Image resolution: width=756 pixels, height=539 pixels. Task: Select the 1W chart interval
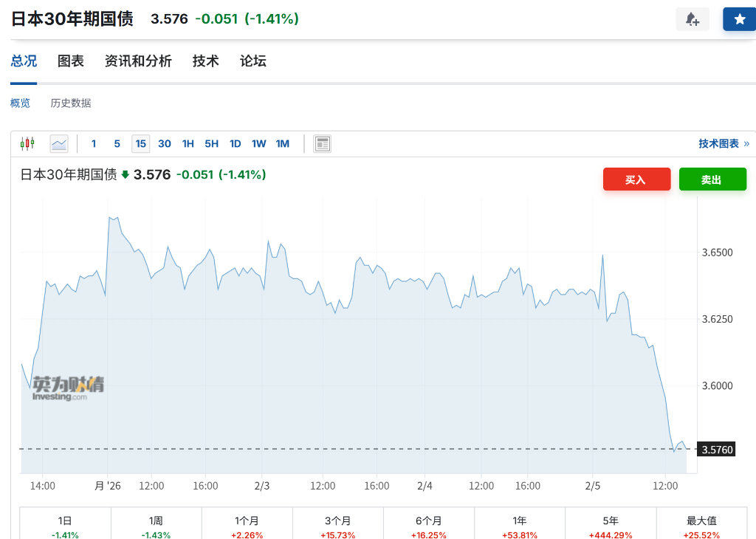258,143
